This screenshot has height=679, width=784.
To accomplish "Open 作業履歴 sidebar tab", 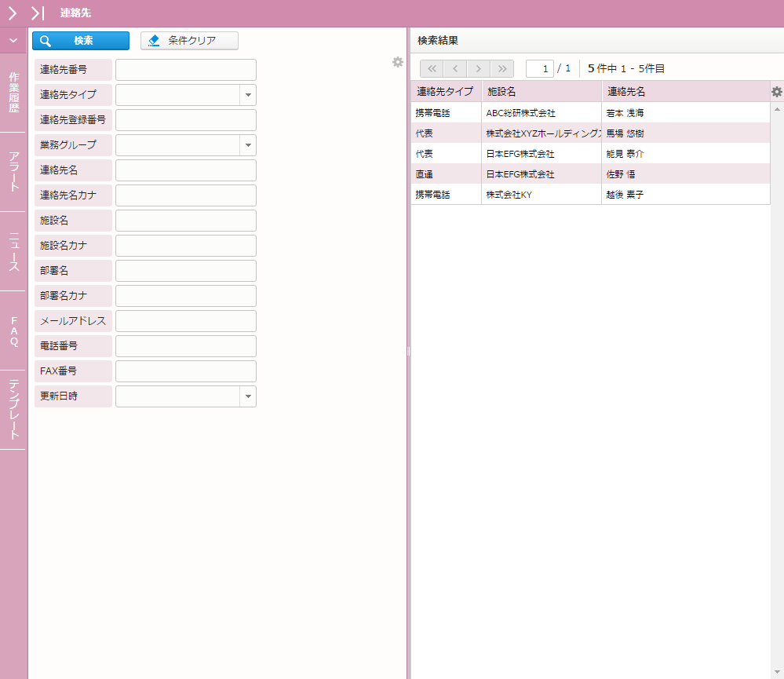I will (x=13, y=93).
